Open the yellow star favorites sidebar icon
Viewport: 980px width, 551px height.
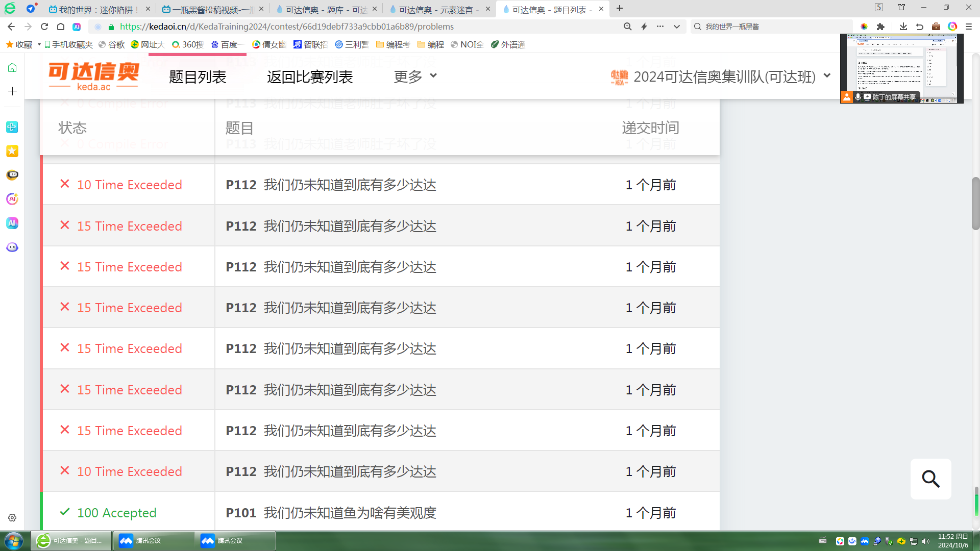coord(12,151)
